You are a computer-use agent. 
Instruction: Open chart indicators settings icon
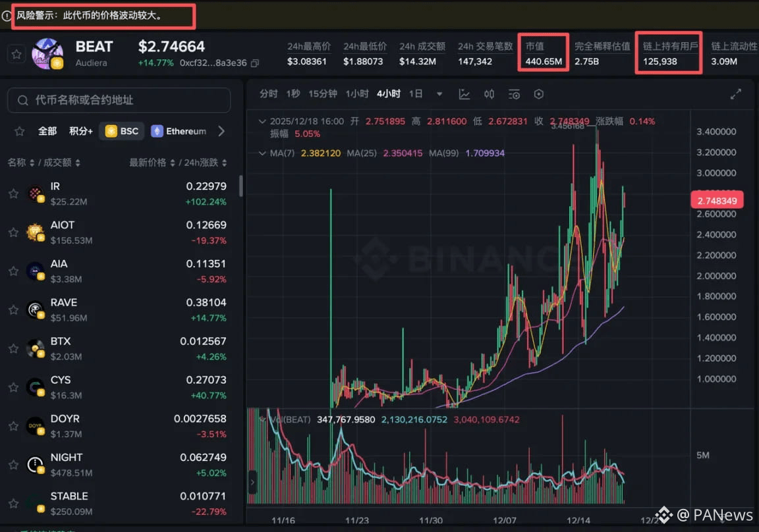click(514, 94)
